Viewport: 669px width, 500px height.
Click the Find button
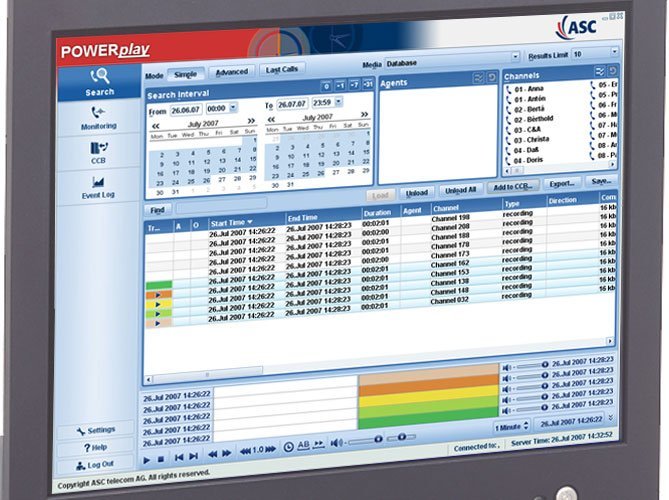coord(157,210)
